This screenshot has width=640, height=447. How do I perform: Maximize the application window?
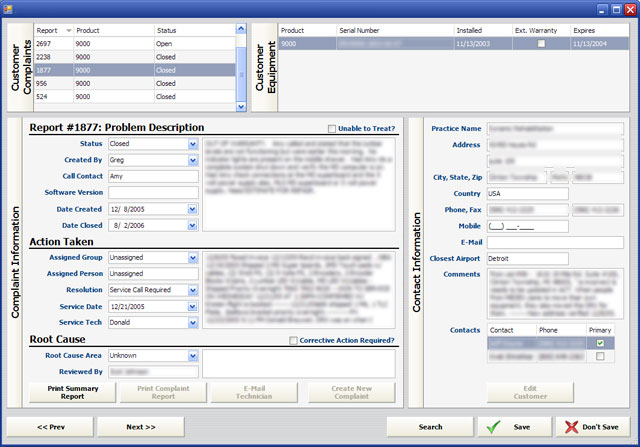tap(615, 9)
